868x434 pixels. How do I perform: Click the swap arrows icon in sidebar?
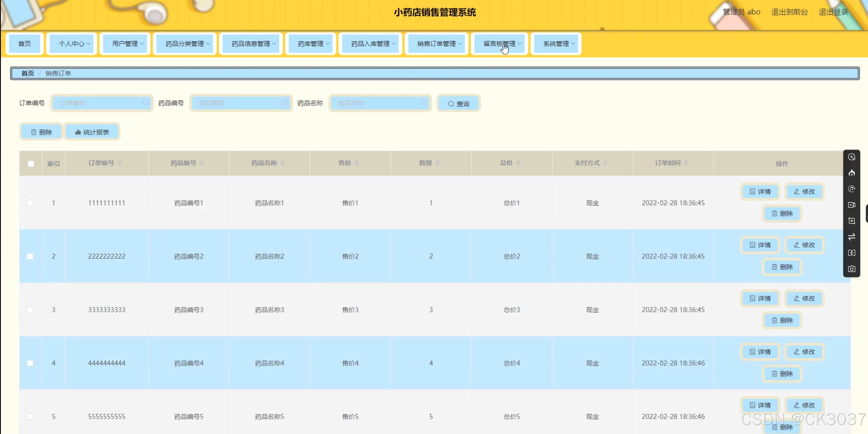pos(852,237)
